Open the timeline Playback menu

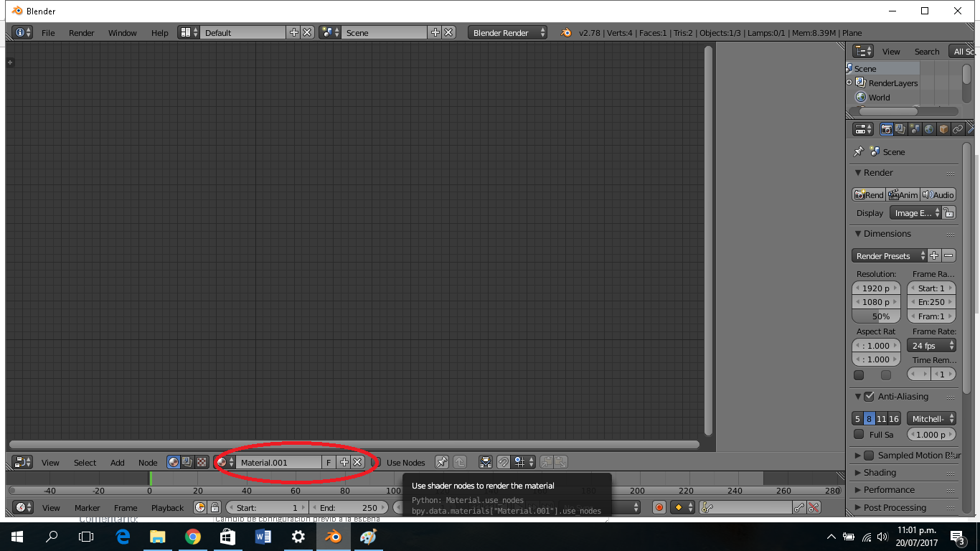coord(167,508)
